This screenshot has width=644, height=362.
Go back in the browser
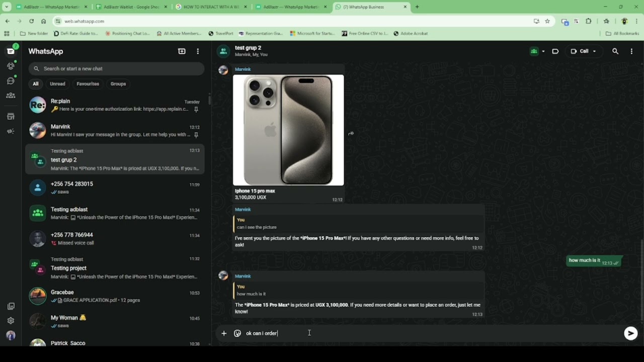7,21
